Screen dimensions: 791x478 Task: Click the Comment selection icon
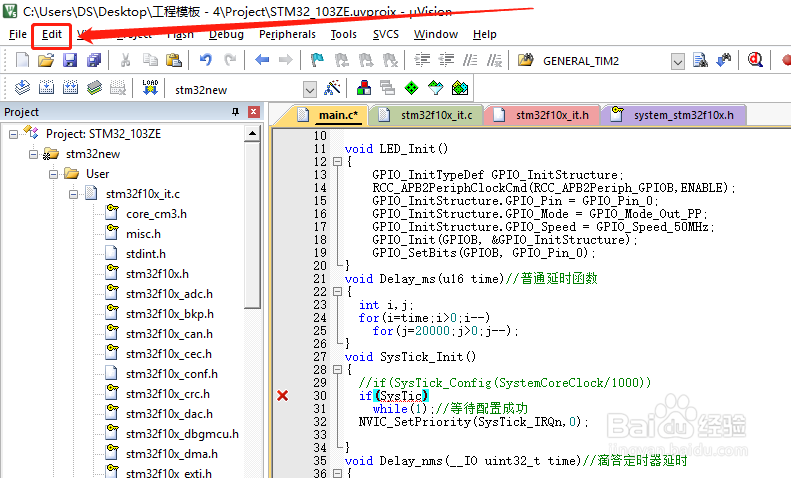470,60
